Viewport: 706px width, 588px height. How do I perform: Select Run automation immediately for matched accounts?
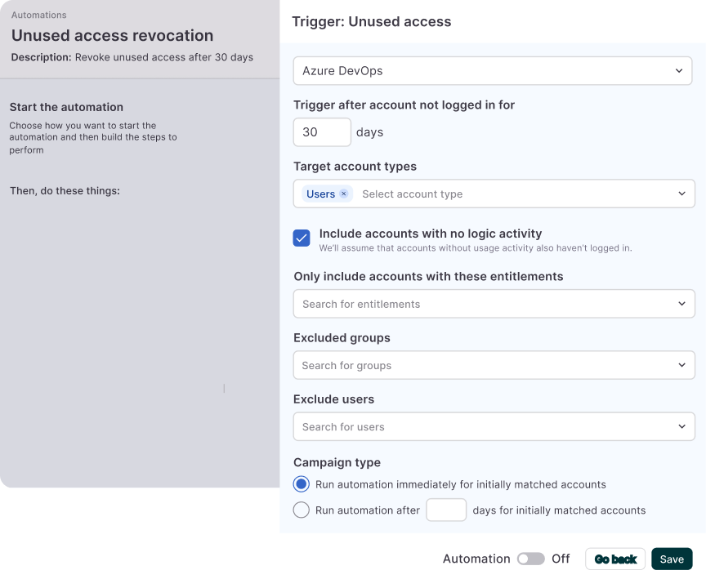(301, 484)
